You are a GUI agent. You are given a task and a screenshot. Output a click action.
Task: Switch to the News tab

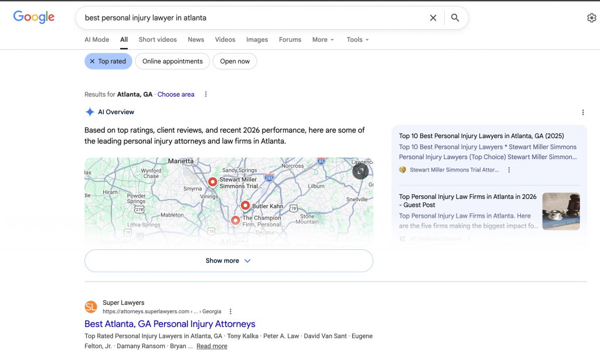[196, 40]
